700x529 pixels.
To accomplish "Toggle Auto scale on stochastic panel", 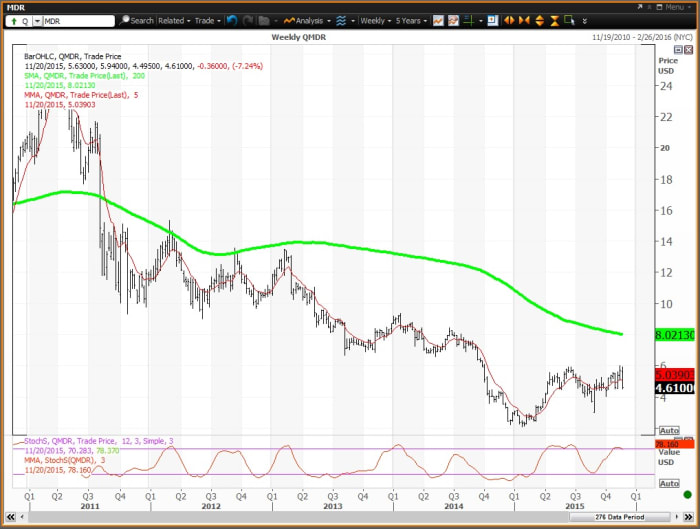I will [669, 483].
